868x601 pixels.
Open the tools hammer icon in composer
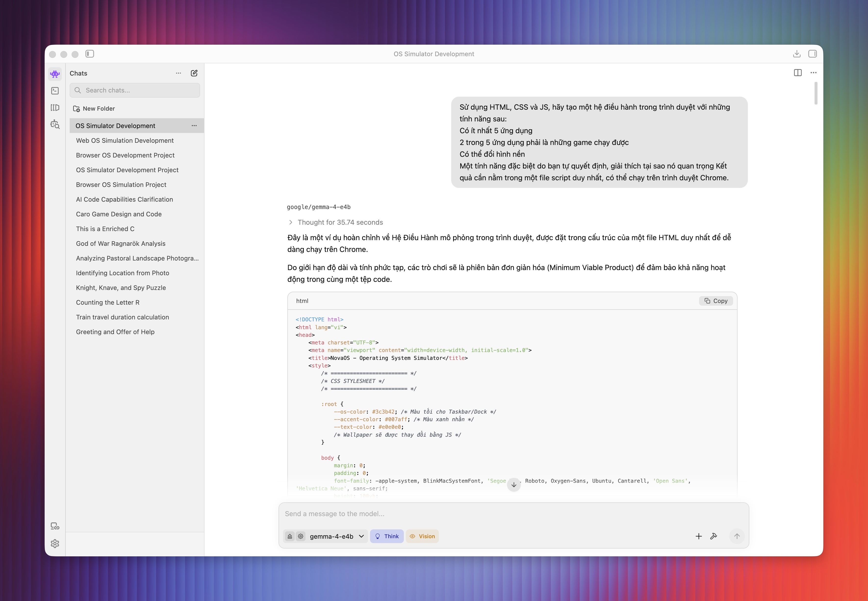click(x=714, y=536)
